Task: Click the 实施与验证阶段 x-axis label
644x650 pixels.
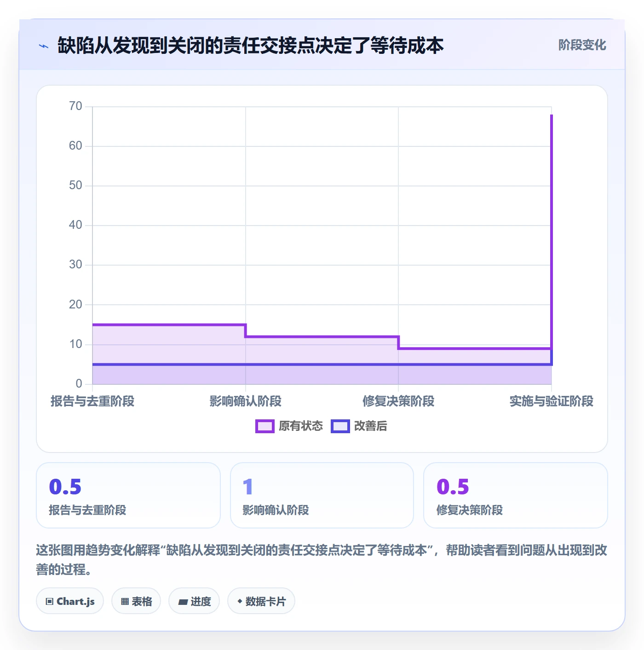Action: (x=552, y=401)
